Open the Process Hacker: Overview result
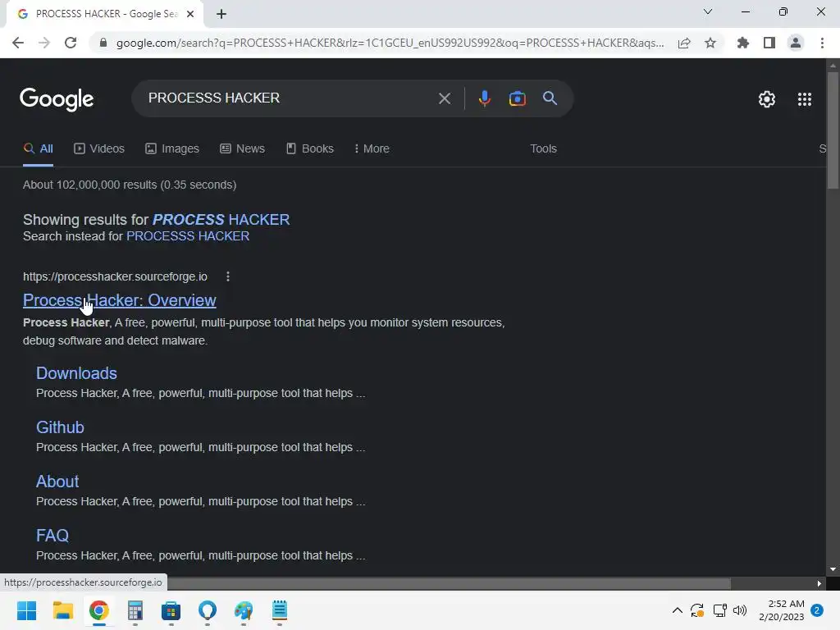The width and height of the screenshot is (840, 630). pyautogui.click(x=120, y=300)
